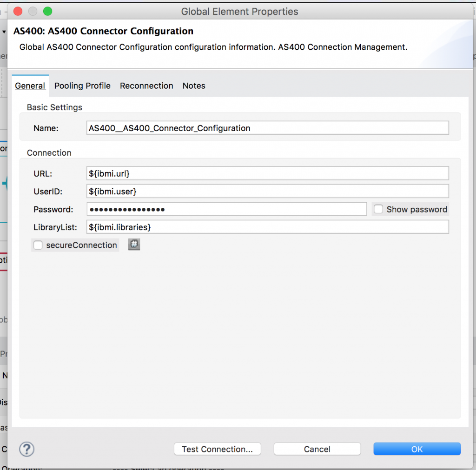Close the dialog with the red button
Image resolution: width=476 pixels, height=470 pixels.
(18, 12)
